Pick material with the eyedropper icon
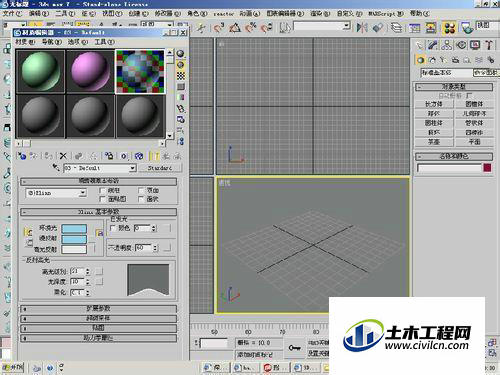Screen dimensions: 500x375 point(56,168)
